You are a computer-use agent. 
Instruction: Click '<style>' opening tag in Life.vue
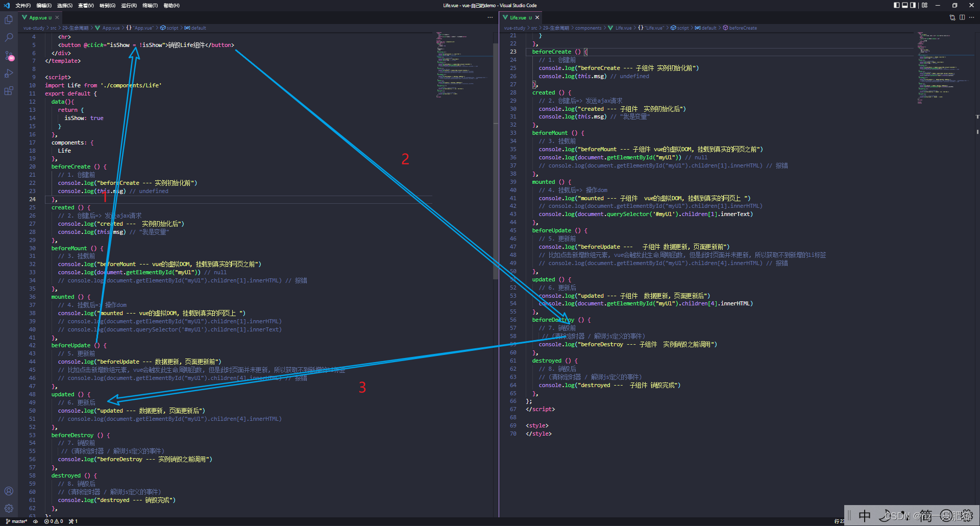[537, 425]
